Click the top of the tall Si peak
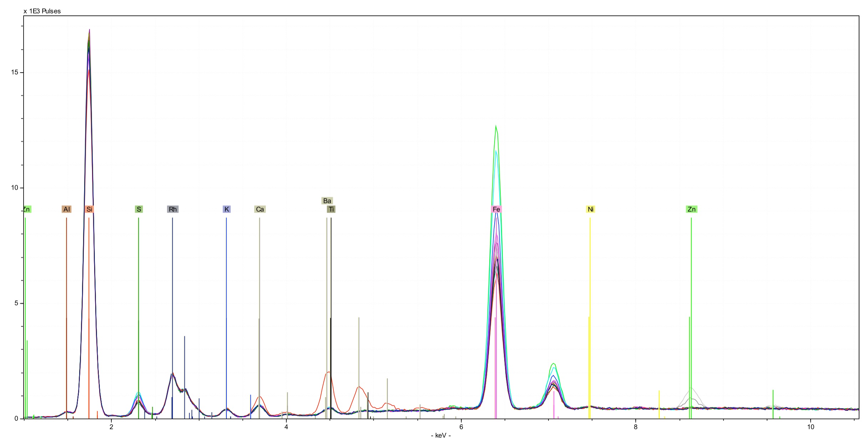868x441 pixels. (89, 30)
